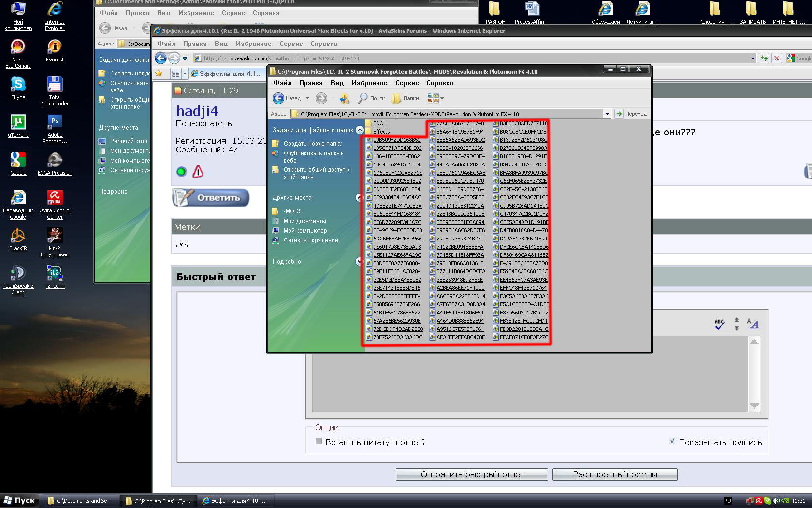
Task: Go up one folder level in Explorer toolbar
Action: click(344, 98)
